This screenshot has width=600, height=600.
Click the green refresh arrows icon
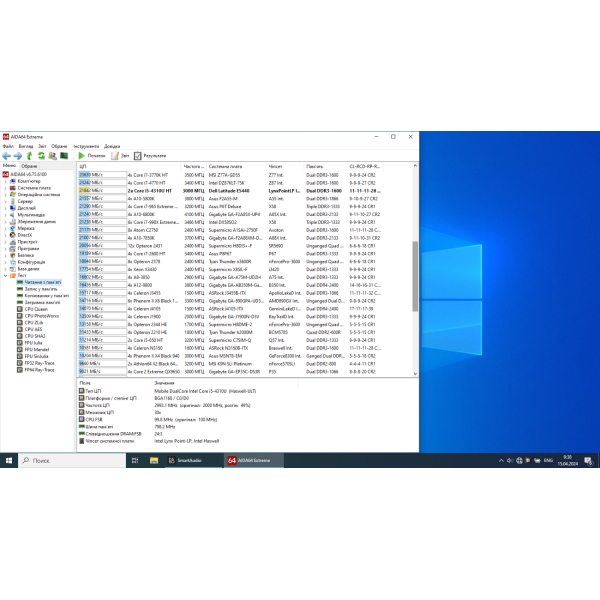41,156
